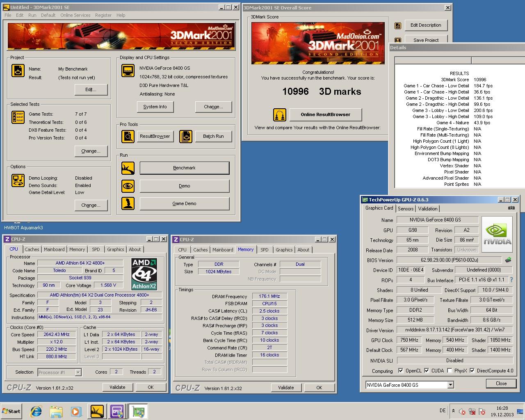This screenshot has width=525, height=420.
Task: Switch to Validation tab in GPU-Z
Action: click(x=428, y=209)
